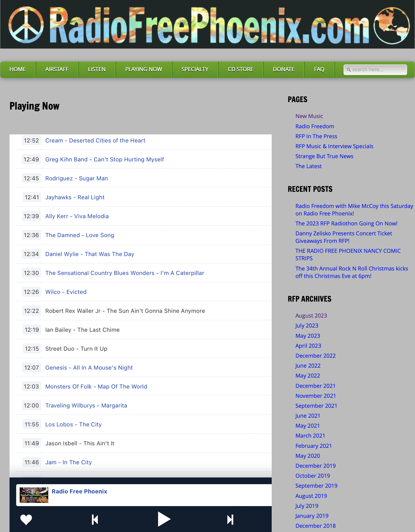This screenshot has width=415, height=532.
Task: Click Wilco - Evicted track
Action: tap(66, 292)
